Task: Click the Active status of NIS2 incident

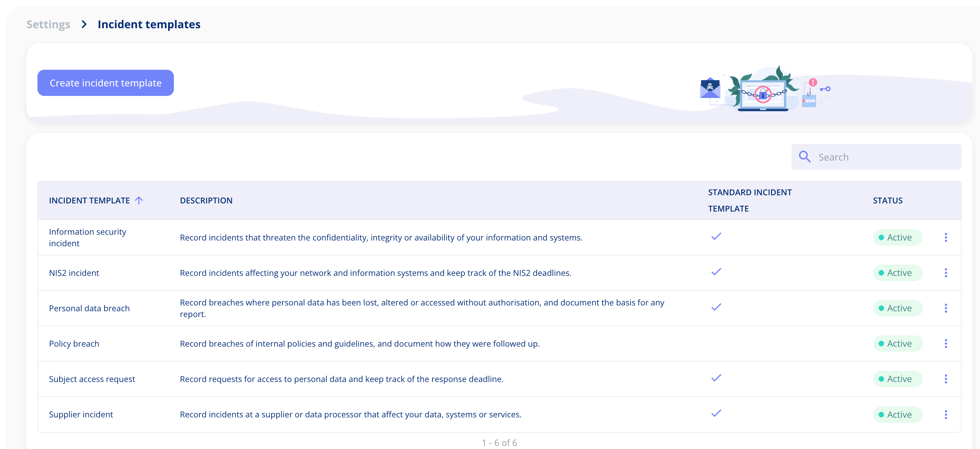Action: pos(897,272)
